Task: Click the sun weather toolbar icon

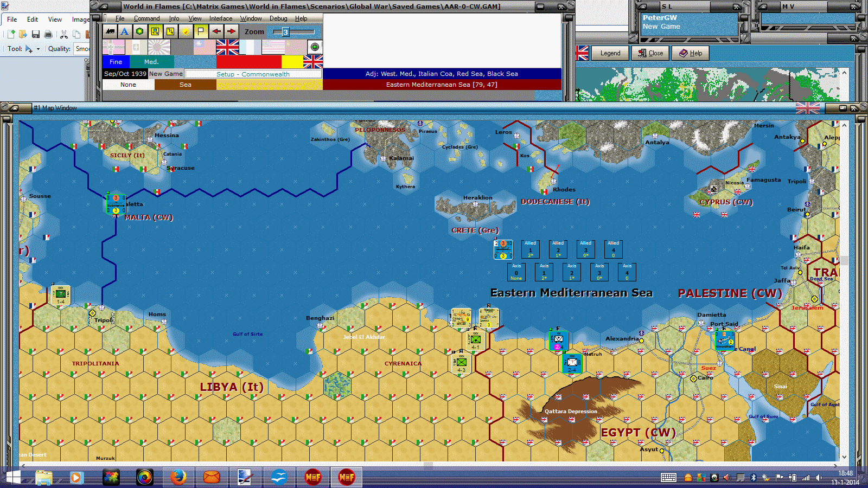Action: tap(186, 31)
